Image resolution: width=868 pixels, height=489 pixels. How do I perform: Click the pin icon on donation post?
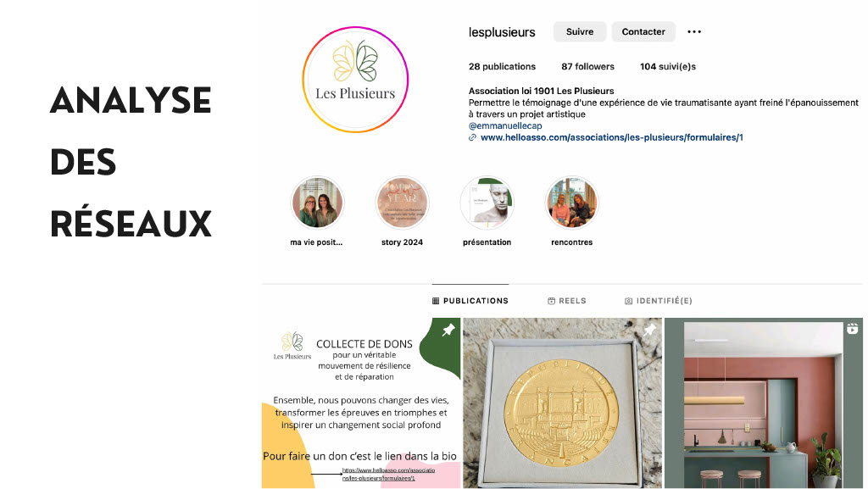pyautogui.click(x=448, y=331)
